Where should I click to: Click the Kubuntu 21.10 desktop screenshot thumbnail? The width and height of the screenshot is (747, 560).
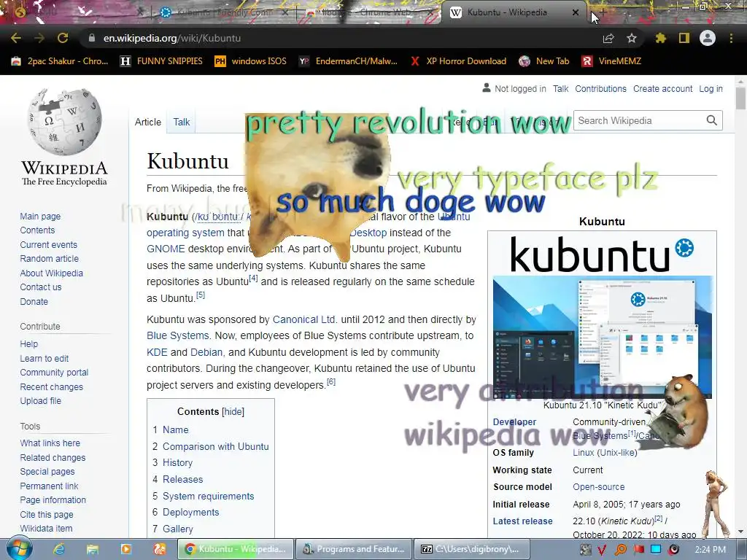602,337
